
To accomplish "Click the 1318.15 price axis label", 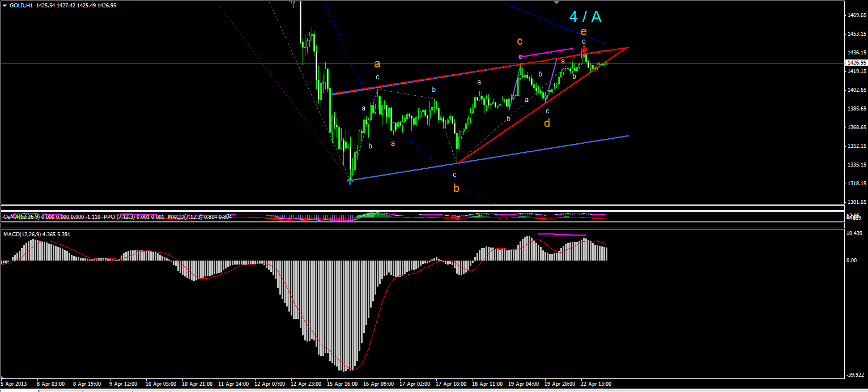I will pos(856,184).
